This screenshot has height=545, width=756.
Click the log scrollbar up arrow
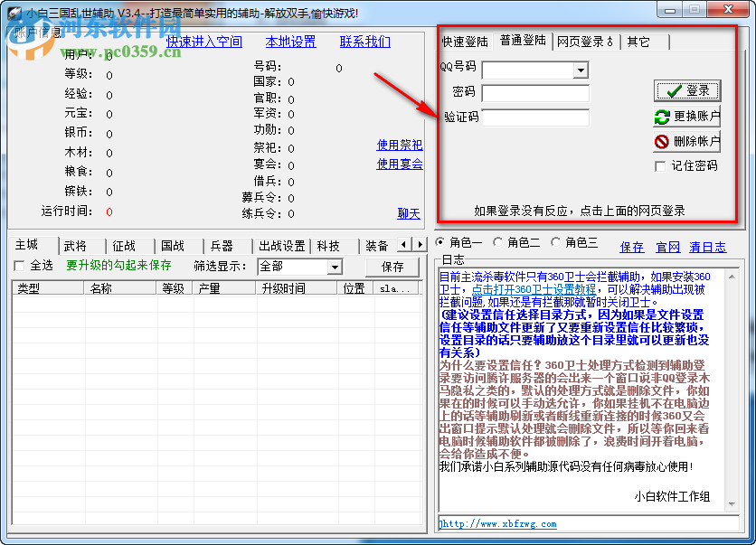(732, 277)
